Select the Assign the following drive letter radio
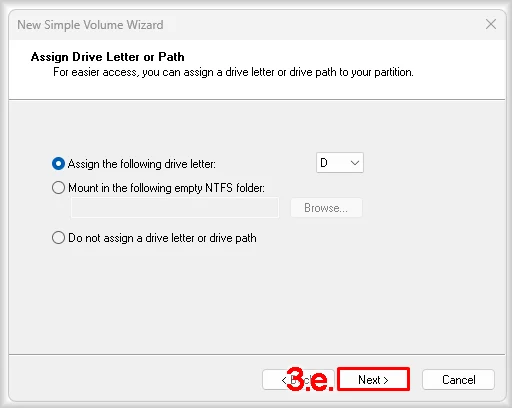 (58, 164)
